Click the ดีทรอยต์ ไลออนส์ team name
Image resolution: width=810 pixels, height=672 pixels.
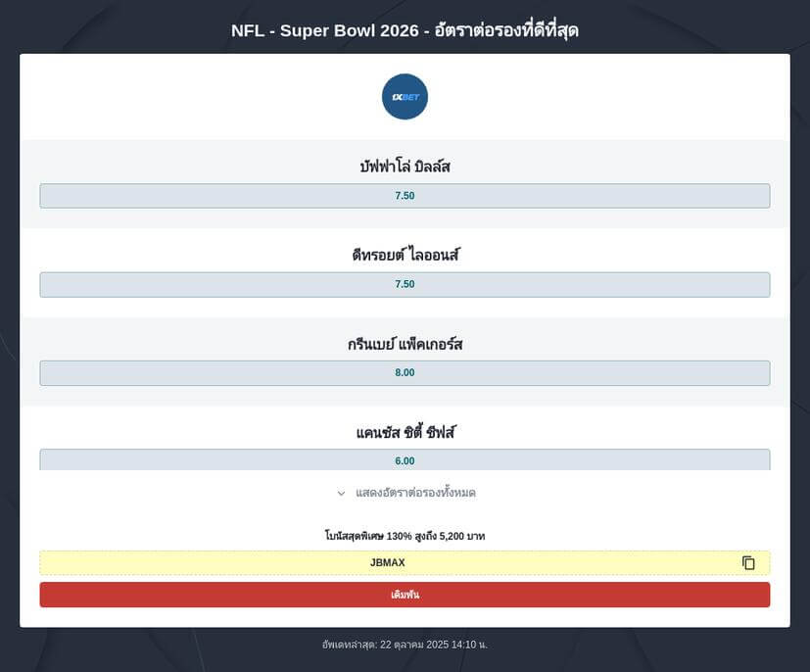click(x=405, y=255)
